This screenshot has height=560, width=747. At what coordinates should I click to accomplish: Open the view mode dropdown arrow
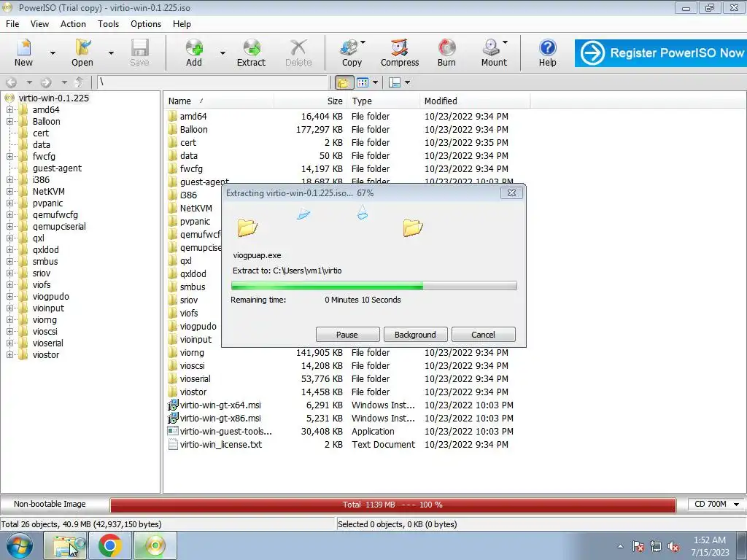coord(376,82)
